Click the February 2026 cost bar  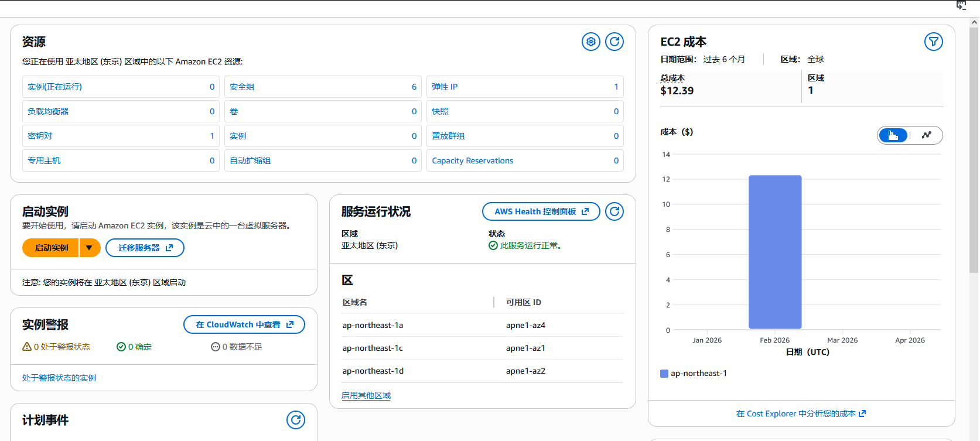click(x=774, y=252)
